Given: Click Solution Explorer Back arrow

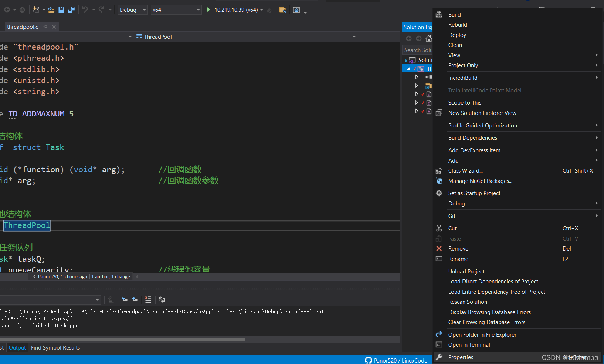Looking at the screenshot, I should point(409,38).
